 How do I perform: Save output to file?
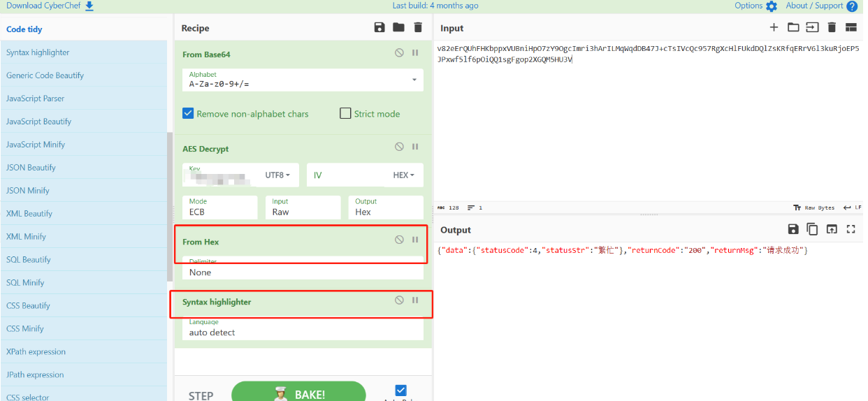[x=793, y=229]
